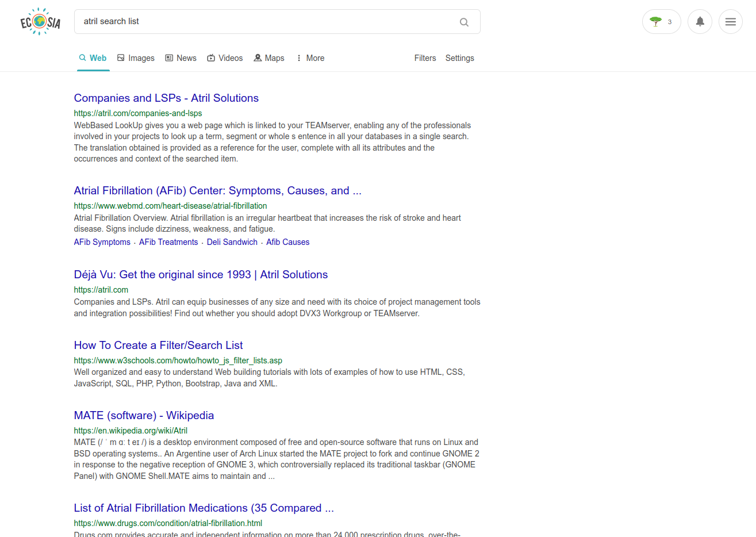Open the hamburger main menu

tap(731, 22)
